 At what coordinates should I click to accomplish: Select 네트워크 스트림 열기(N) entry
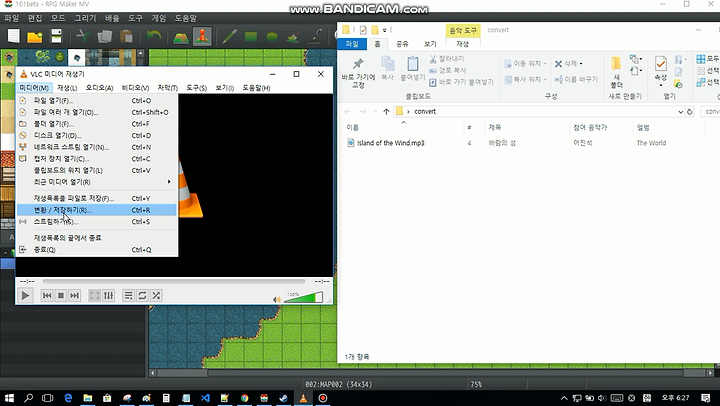click(x=97, y=147)
